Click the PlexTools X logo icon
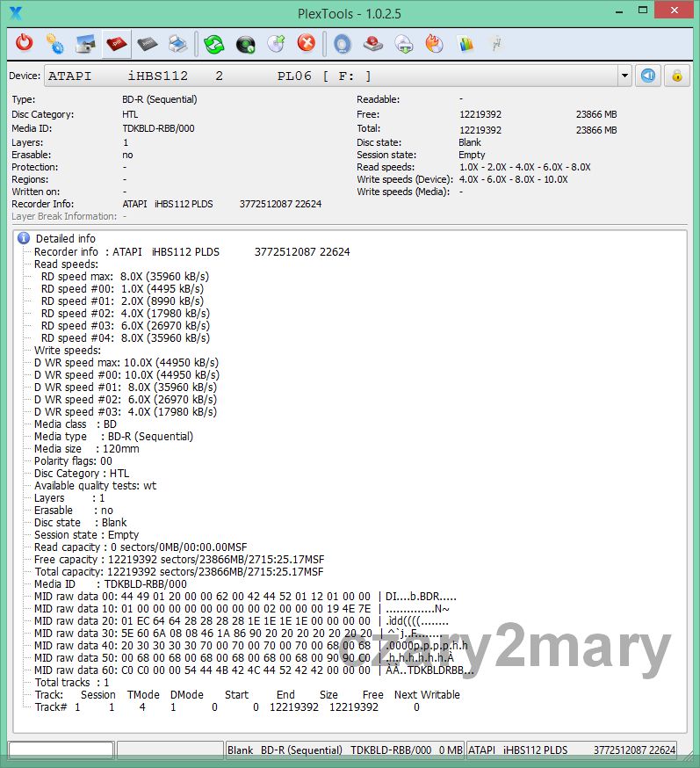 tap(16, 12)
